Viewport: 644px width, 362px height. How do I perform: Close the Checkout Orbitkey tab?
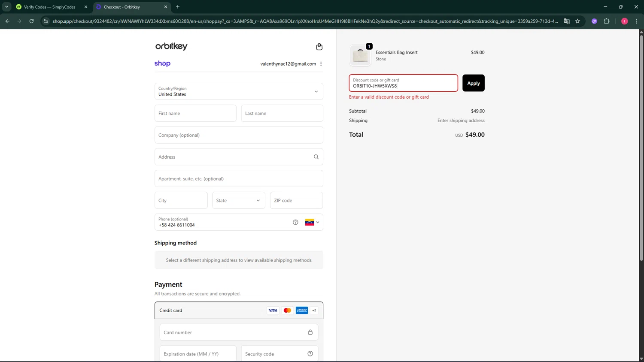tap(166, 7)
